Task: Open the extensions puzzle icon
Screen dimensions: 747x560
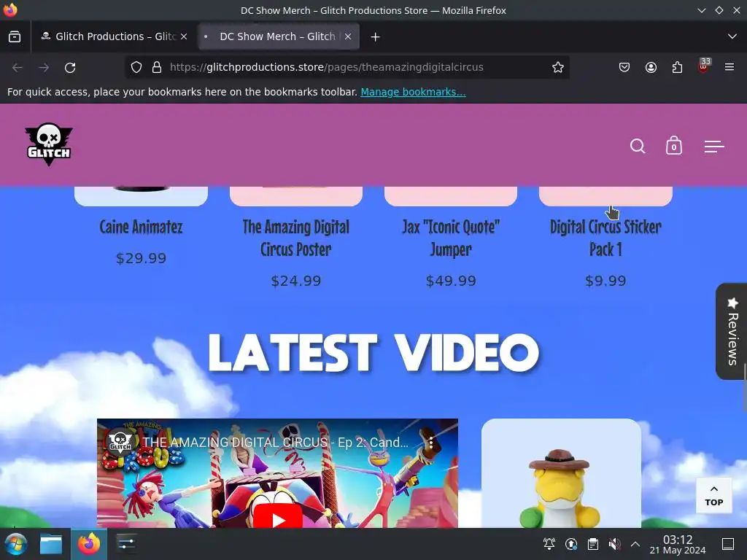Action: point(677,67)
